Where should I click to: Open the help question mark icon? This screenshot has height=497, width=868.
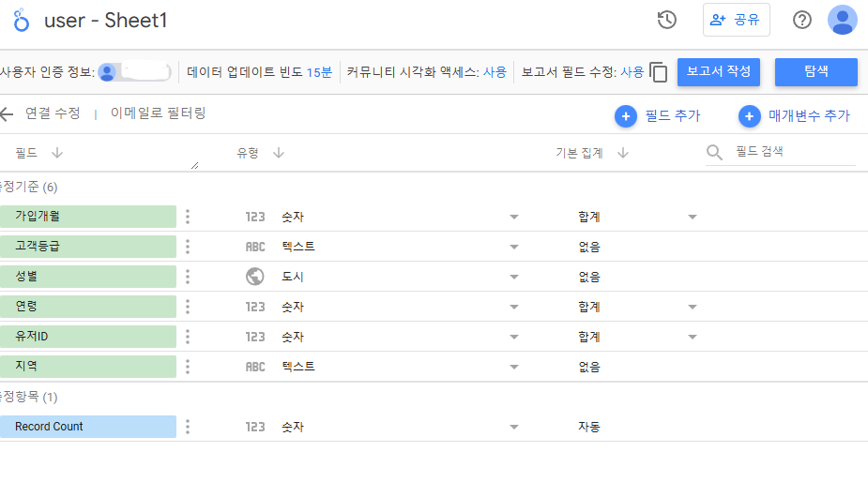pyautogui.click(x=801, y=20)
